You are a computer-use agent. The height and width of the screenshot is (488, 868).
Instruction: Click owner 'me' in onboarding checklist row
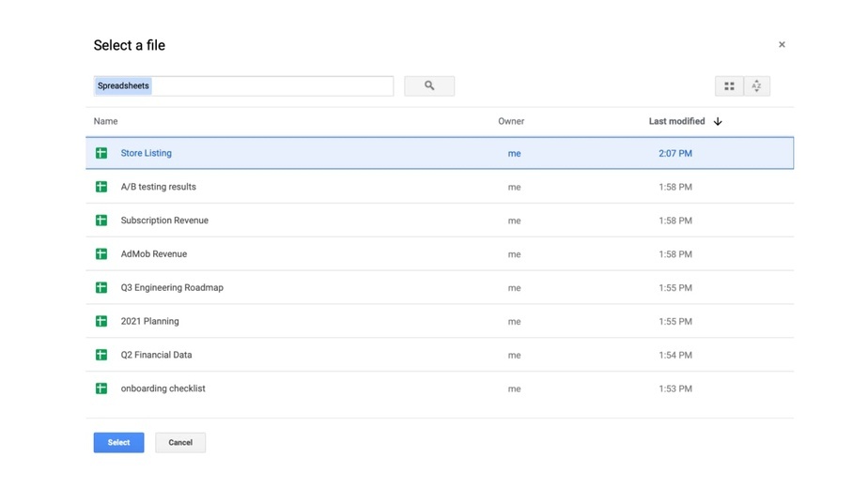tap(514, 389)
